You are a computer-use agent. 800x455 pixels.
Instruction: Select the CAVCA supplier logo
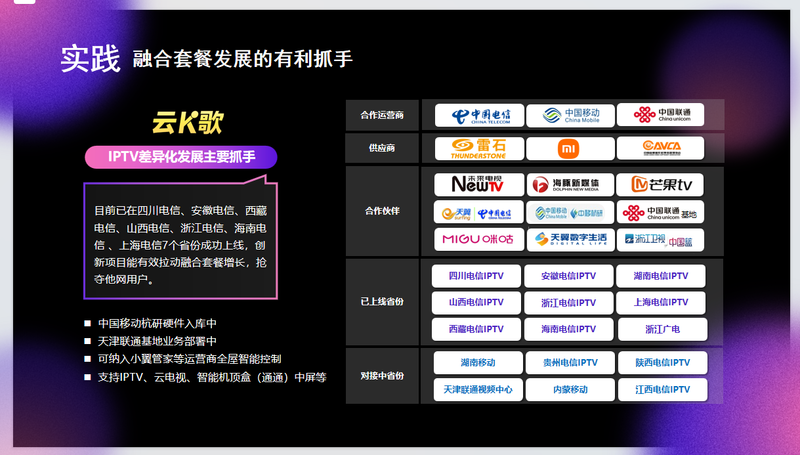[x=660, y=149]
